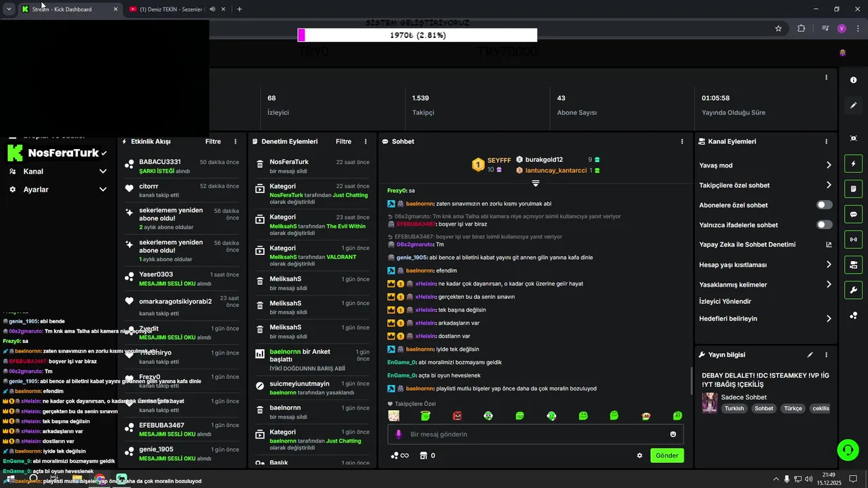Expand the Ayarlar menu in left sidebar
The width and height of the screenshot is (868, 488).
coord(102,190)
